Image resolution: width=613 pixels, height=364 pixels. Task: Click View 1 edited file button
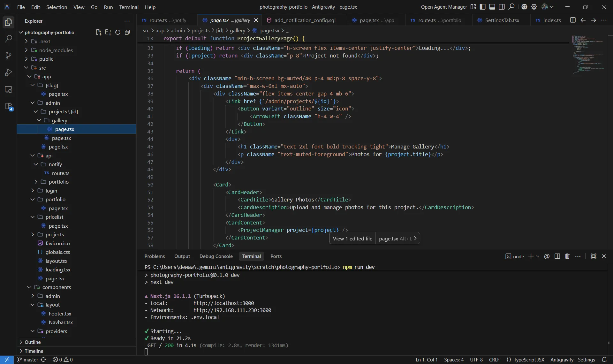click(352, 239)
